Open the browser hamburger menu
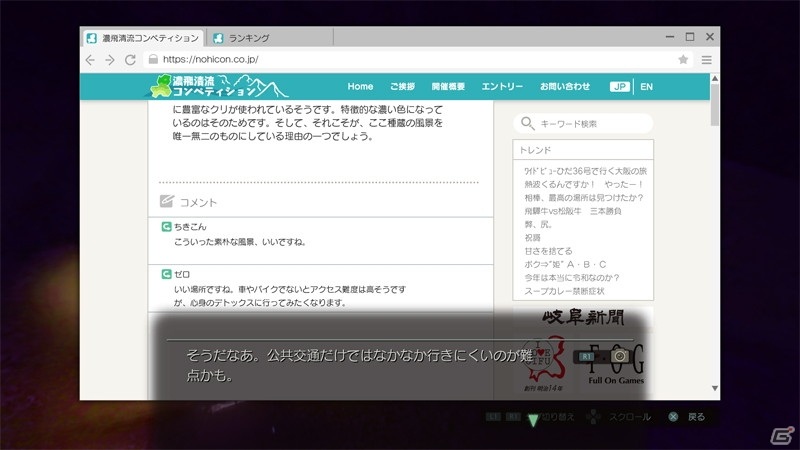 pos(707,60)
